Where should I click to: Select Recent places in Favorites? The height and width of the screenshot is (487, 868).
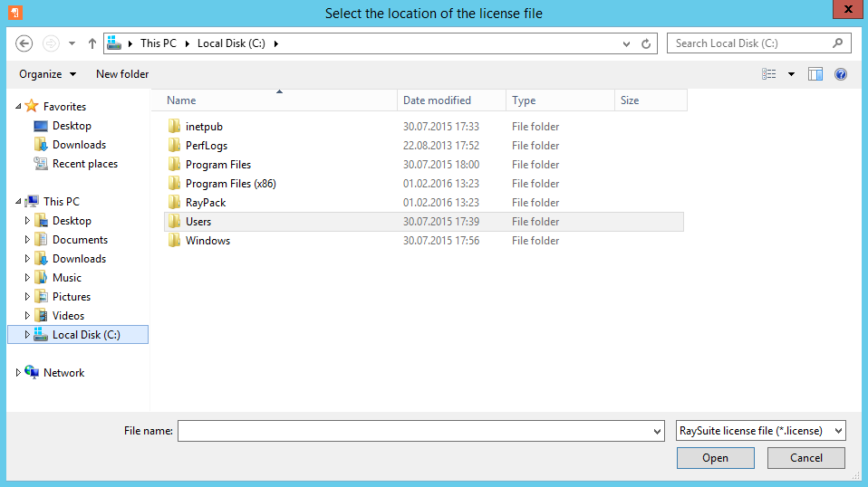pyautogui.click(x=84, y=164)
